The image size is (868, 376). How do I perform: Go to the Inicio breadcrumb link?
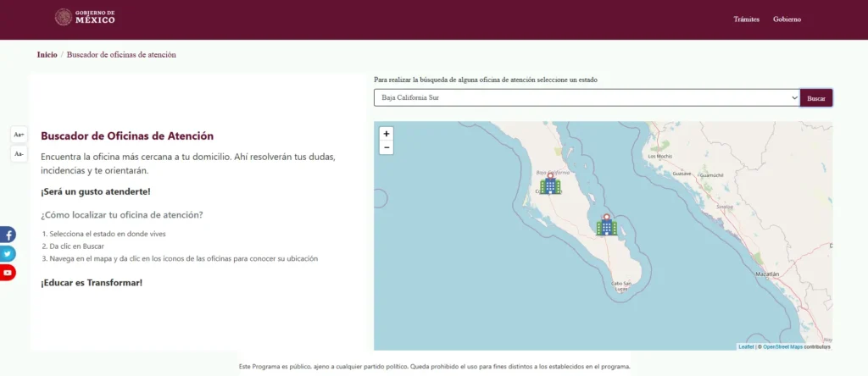pyautogui.click(x=47, y=55)
